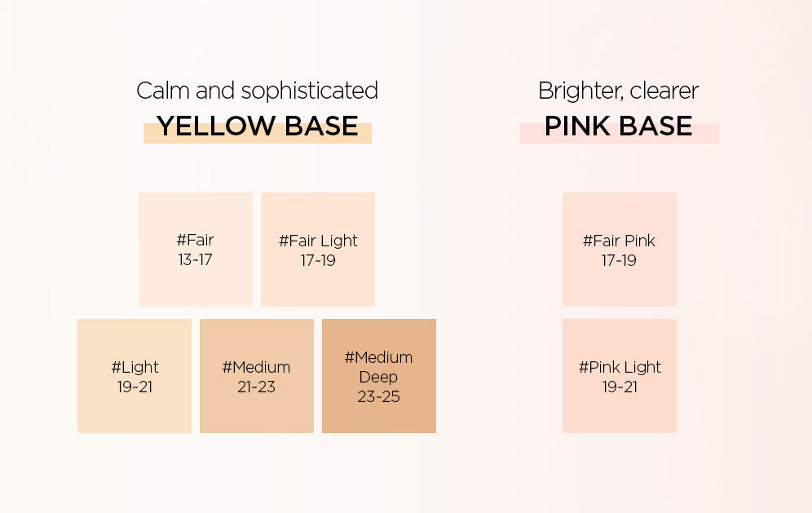This screenshot has height=513, width=812.
Task: Click the #Fair Pink label text
Action: point(619,241)
